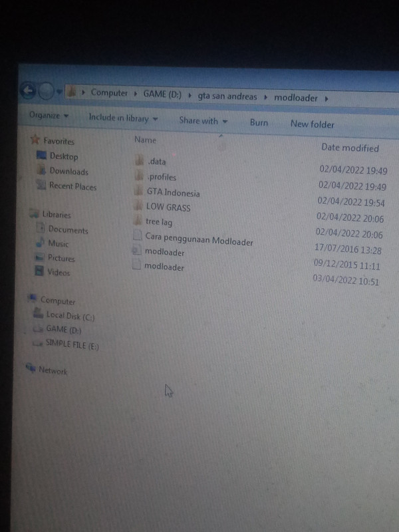Viewport: 399px width, 532px height.
Task: Click the .profiles folder icon
Action: [139, 175]
